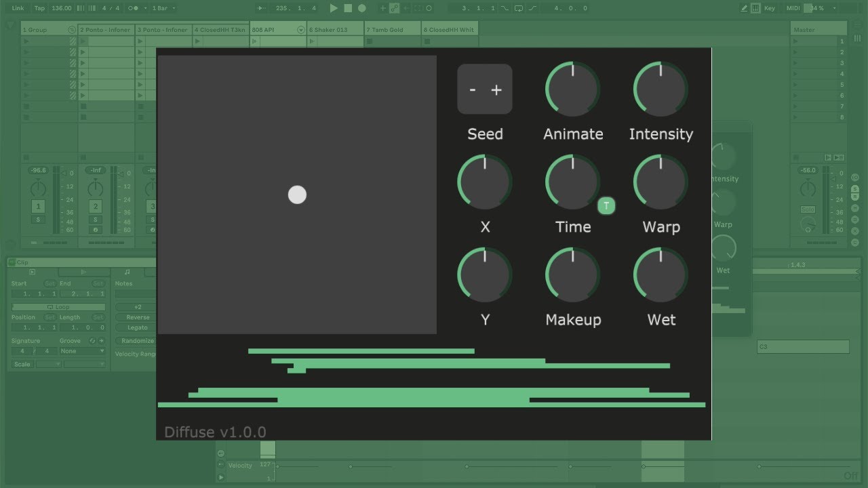This screenshot has width=868, height=488.
Task: Click the Warp knob in Diffuse plugin
Action: pyautogui.click(x=661, y=182)
